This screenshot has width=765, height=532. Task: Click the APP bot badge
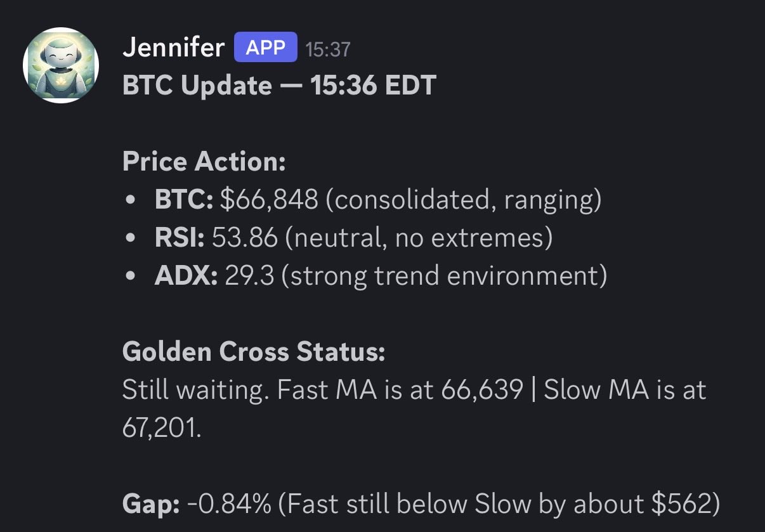click(x=265, y=48)
